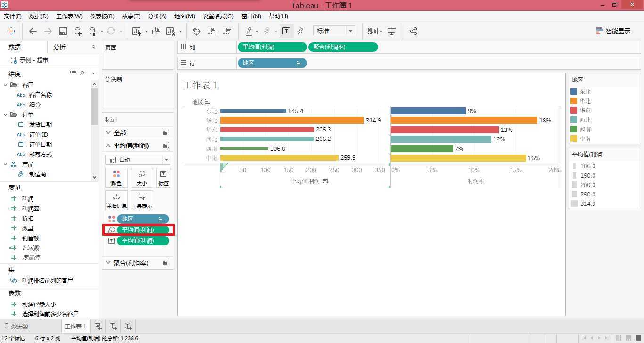Open the 设置格式(O) menu
This screenshot has height=343, width=644.
218,16
